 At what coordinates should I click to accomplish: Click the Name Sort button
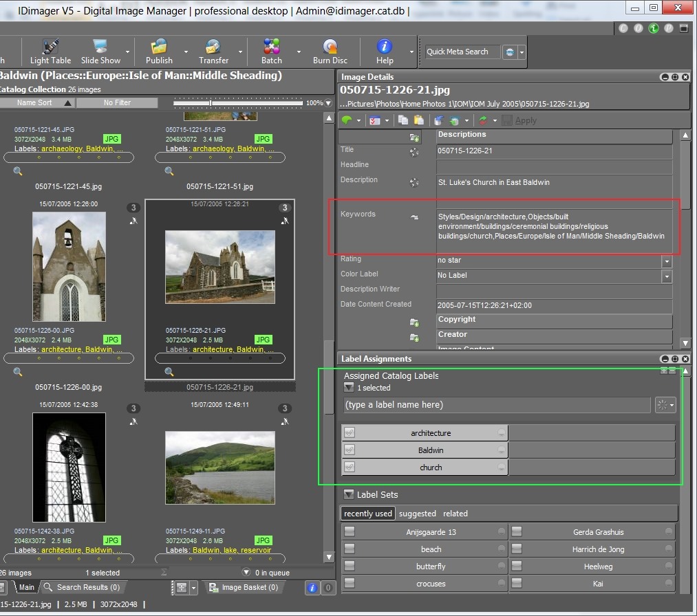(35, 103)
